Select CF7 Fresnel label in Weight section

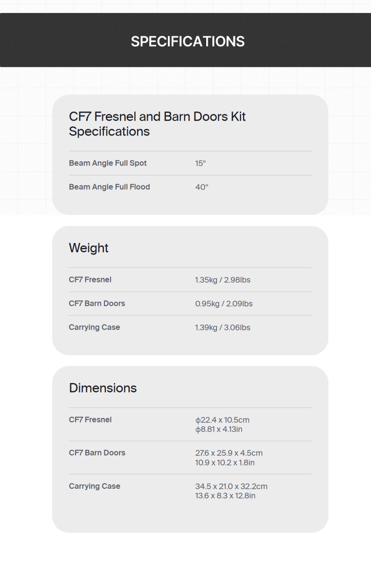[x=90, y=280]
